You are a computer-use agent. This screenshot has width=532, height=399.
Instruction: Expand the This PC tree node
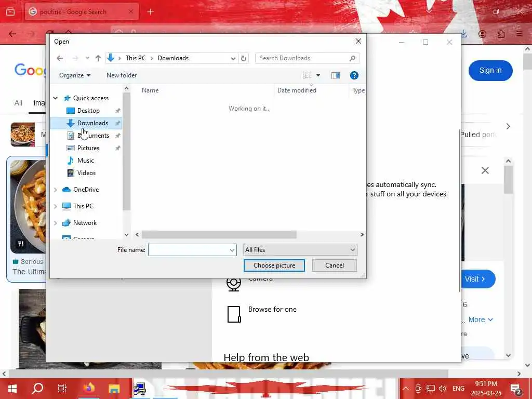55,206
